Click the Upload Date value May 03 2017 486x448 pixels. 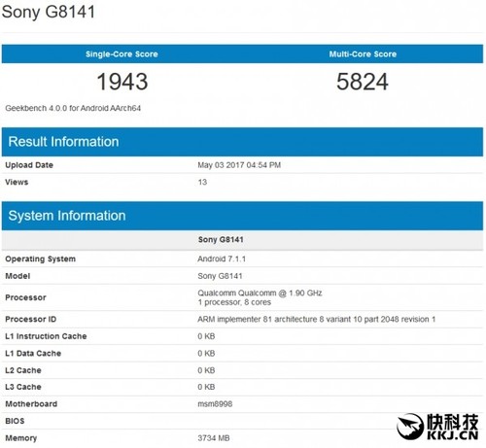click(239, 165)
